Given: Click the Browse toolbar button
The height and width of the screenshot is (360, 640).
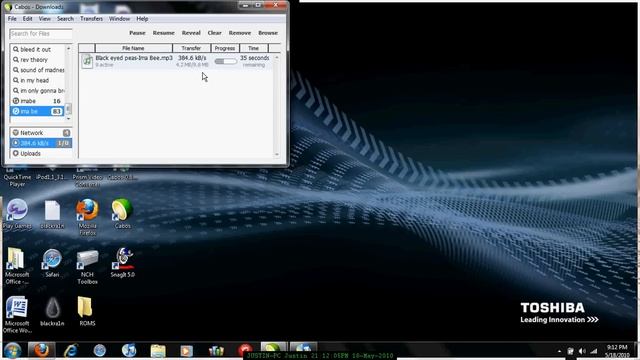Looking at the screenshot, I should (x=268, y=33).
